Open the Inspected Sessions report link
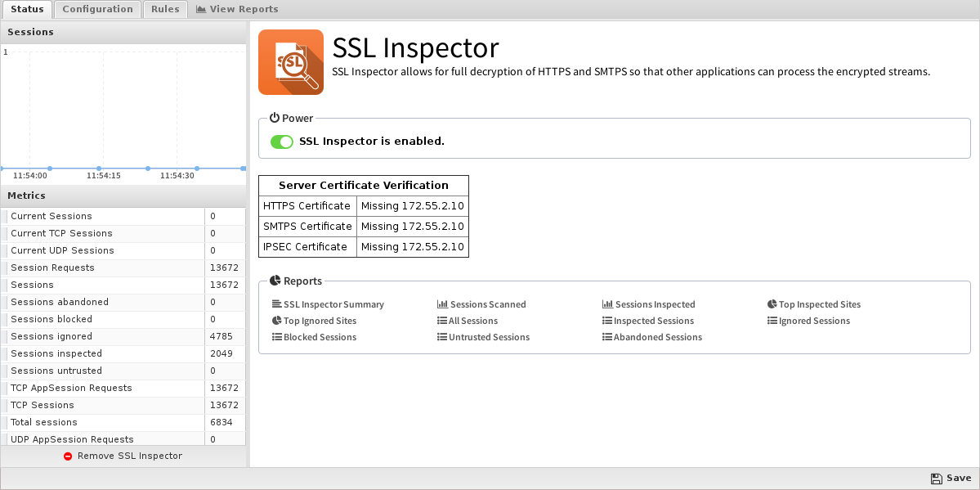 pyautogui.click(x=648, y=321)
